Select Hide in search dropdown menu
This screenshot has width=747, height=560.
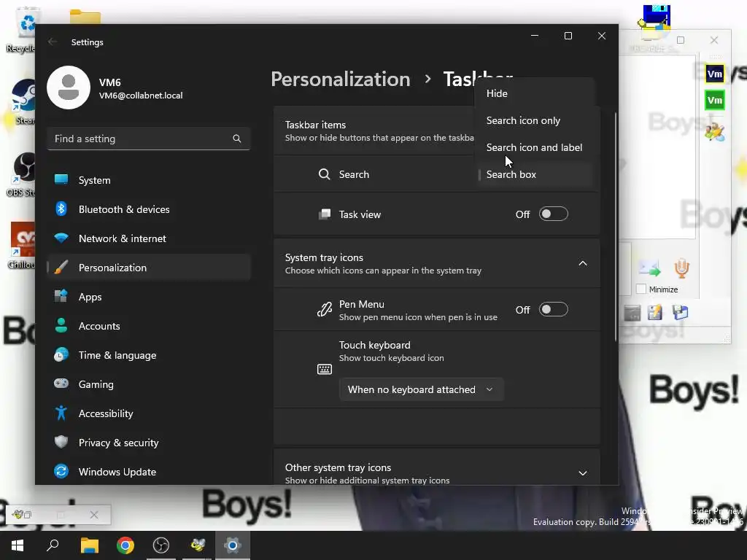[535, 93]
